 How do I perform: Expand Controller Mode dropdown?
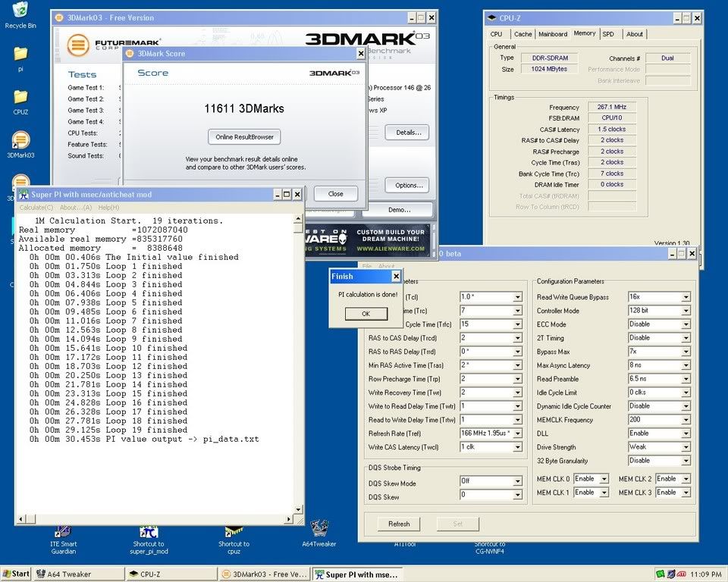pos(686,311)
